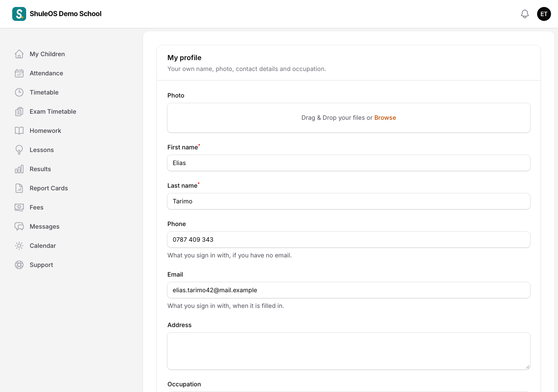Click the ShuleOS logo icon
Image resolution: width=558 pixels, height=392 pixels.
coord(19,14)
